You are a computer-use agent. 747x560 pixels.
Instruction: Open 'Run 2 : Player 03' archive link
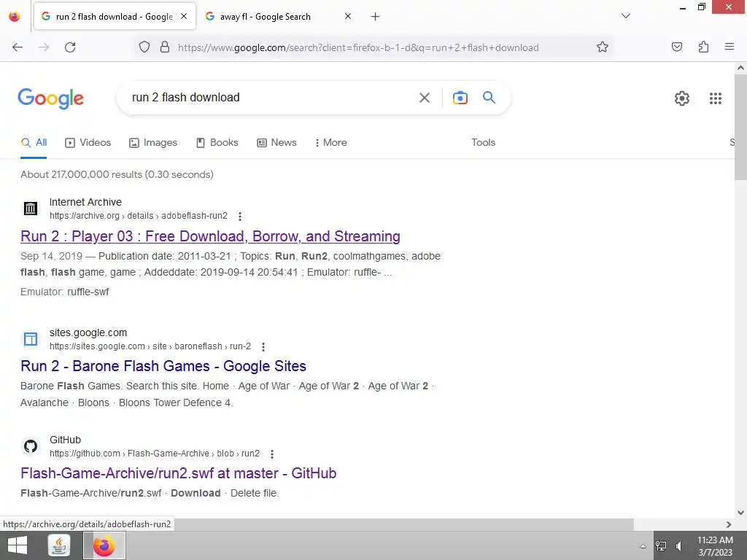tap(210, 236)
